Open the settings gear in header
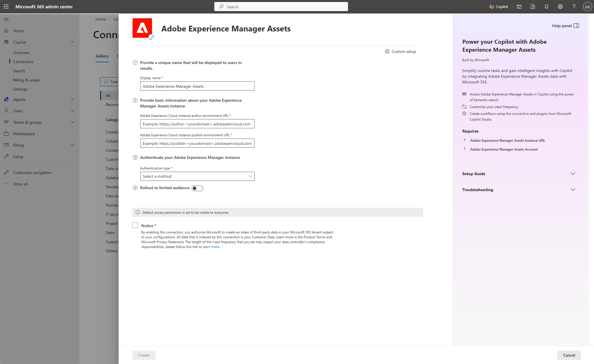594x364 pixels. [560, 7]
